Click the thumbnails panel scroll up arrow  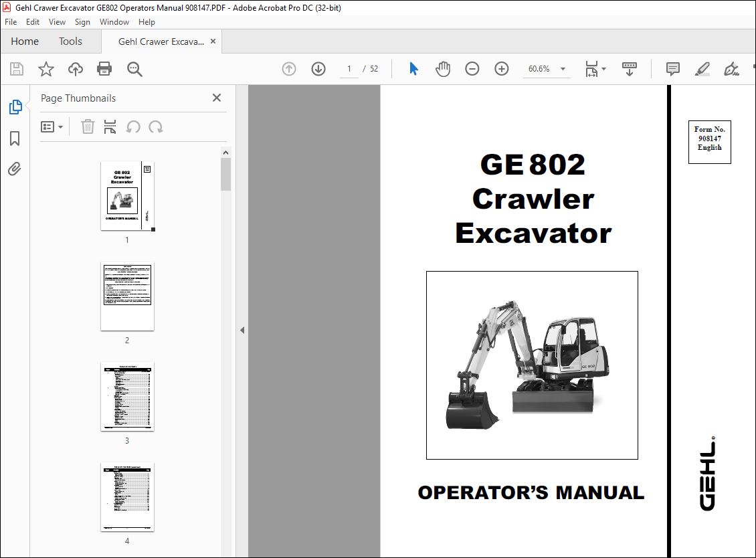tap(225, 153)
